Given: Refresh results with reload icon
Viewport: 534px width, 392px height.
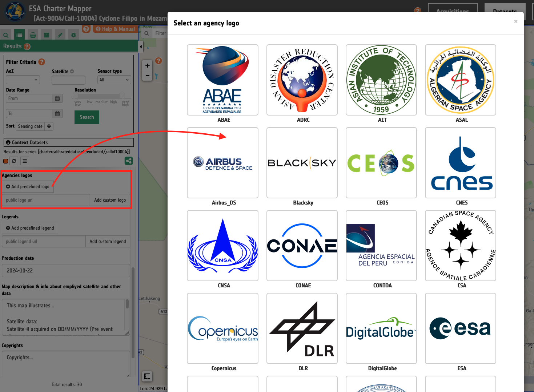Looking at the screenshot, I should 14,161.
